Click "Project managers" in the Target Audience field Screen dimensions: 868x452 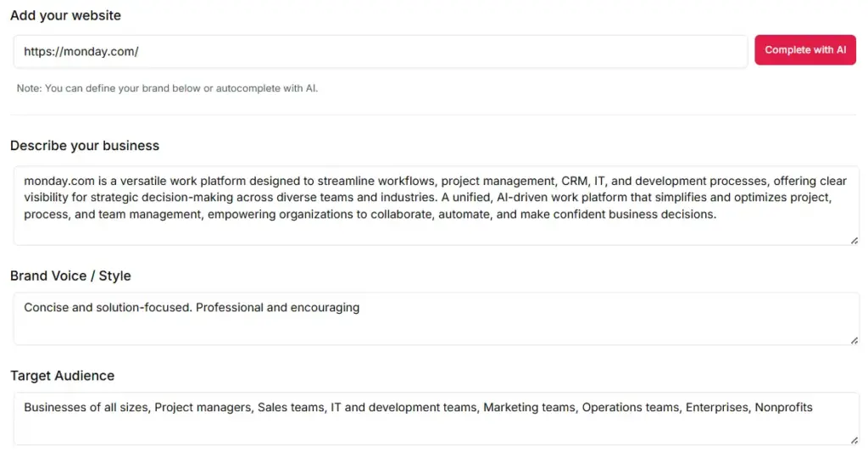coord(203,407)
